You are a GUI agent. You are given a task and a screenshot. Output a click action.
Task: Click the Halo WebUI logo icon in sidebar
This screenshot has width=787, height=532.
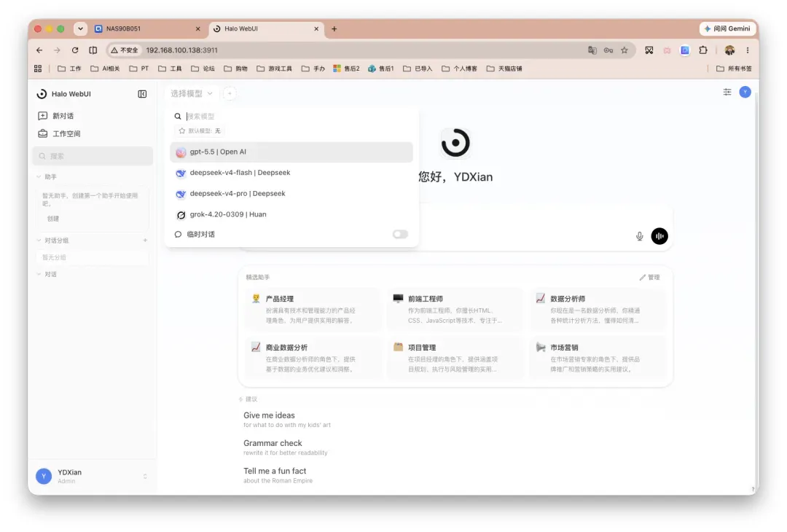coord(42,94)
